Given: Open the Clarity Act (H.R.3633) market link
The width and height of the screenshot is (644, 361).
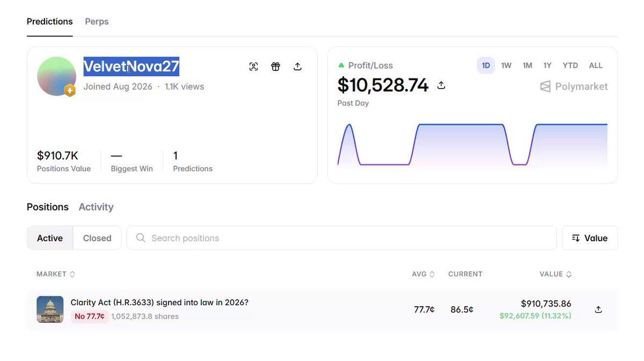Looking at the screenshot, I should [159, 302].
